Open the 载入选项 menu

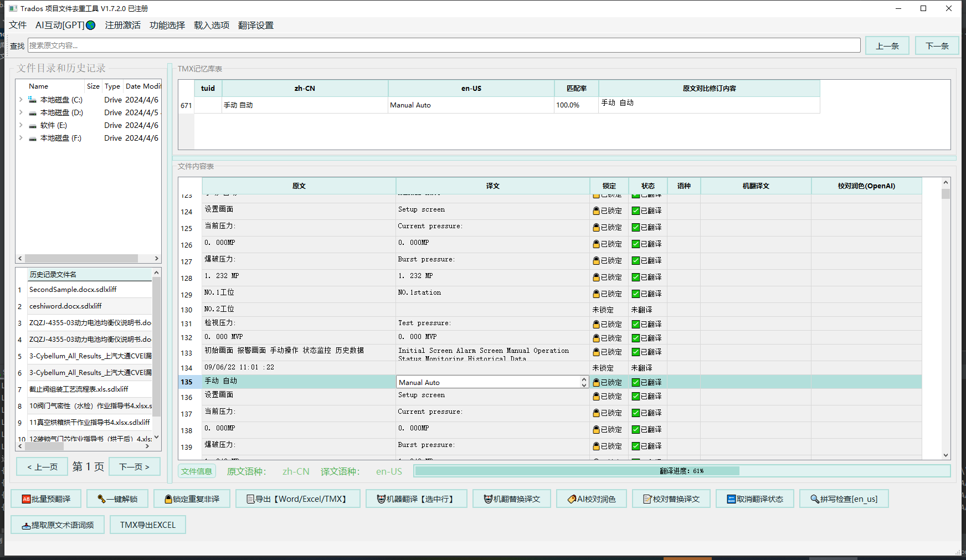pyautogui.click(x=211, y=25)
